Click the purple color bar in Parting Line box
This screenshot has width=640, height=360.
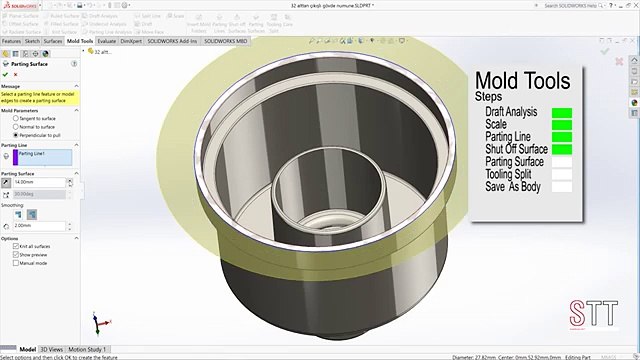[16, 158]
